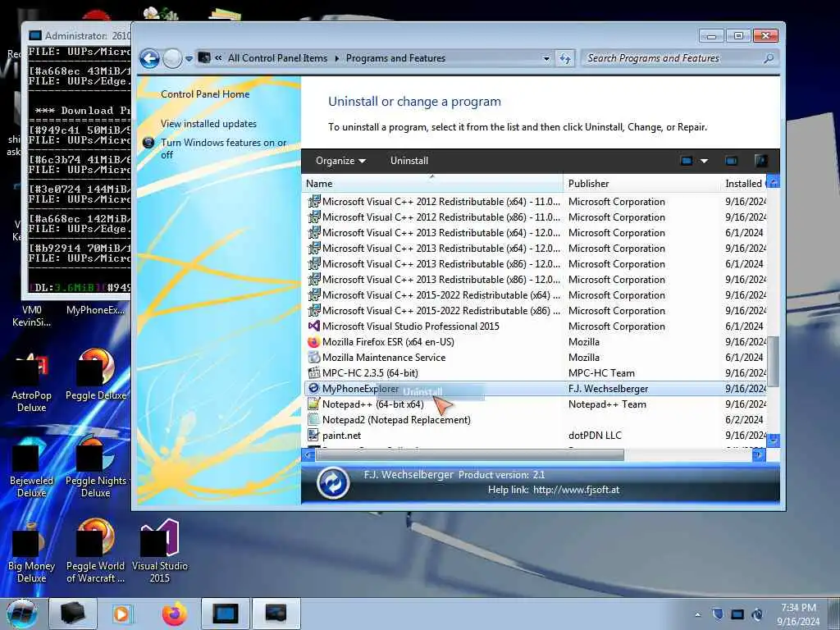The width and height of the screenshot is (840, 630).
Task: Click the vertical scrollbar thumb
Action: [x=773, y=360]
